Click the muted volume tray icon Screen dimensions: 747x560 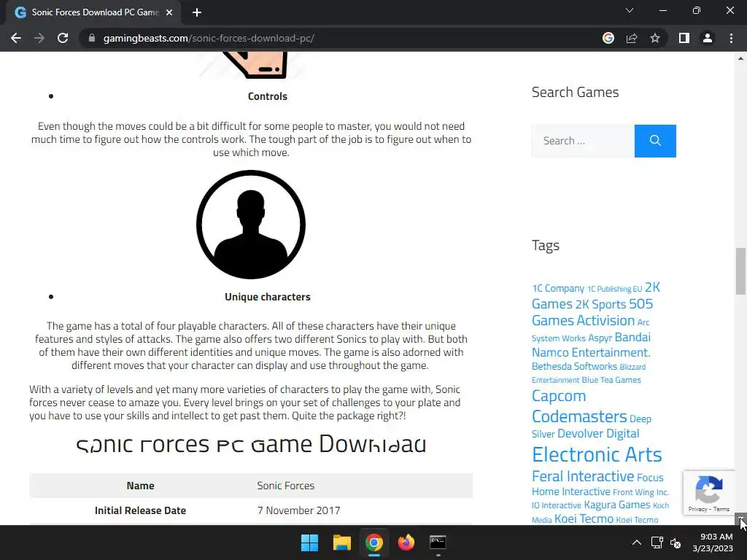coord(676,542)
